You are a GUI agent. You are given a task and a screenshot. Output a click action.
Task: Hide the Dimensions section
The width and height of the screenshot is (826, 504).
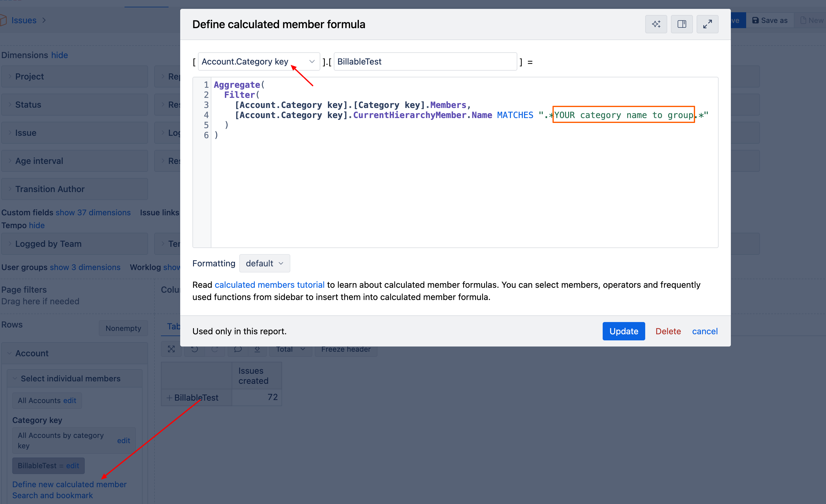coord(59,55)
